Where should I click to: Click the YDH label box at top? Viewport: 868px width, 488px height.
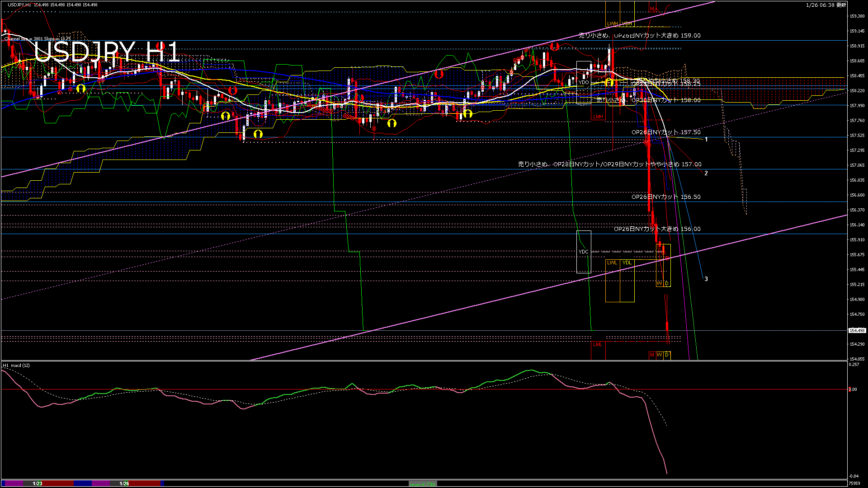[627, 23]
